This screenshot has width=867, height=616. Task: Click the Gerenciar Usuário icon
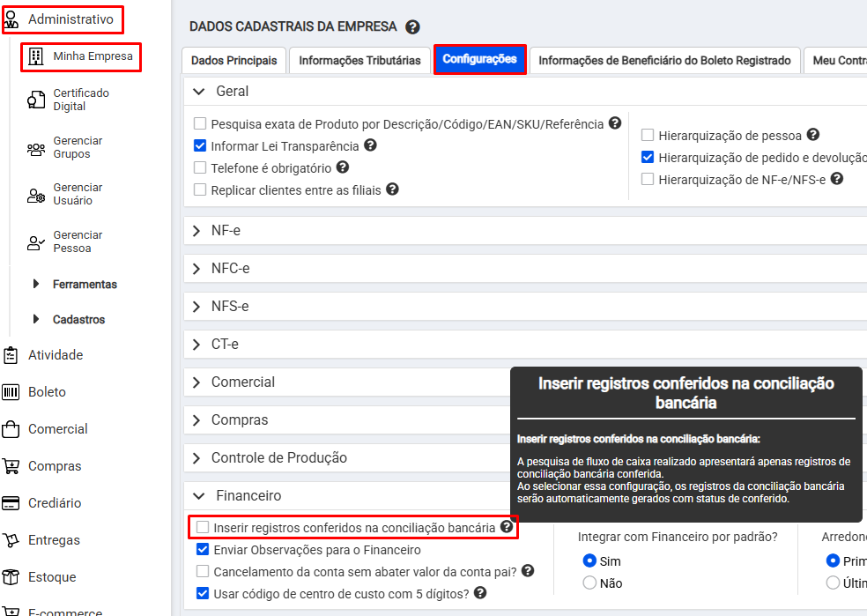tap(36, 195)
